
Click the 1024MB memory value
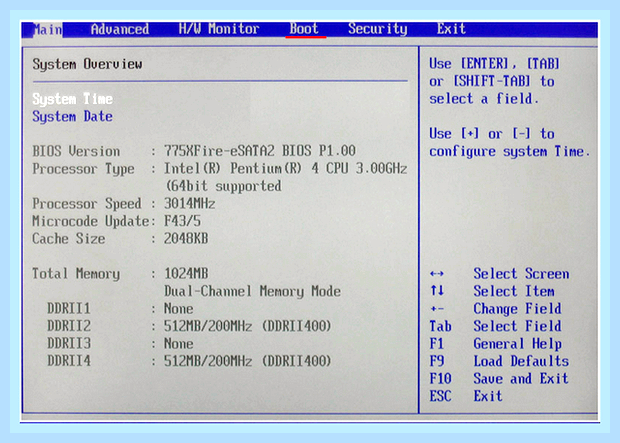click(186, 273)
